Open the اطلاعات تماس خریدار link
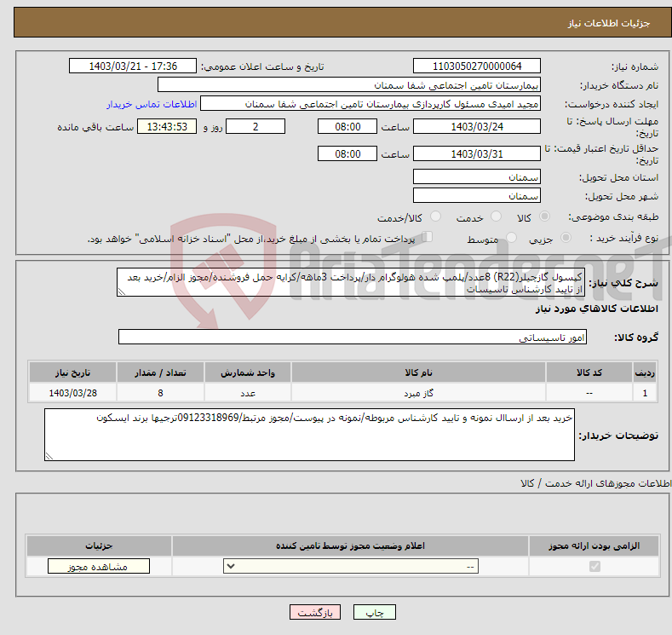The width and height of the screenshot is (672, 635). click(152, 104)
